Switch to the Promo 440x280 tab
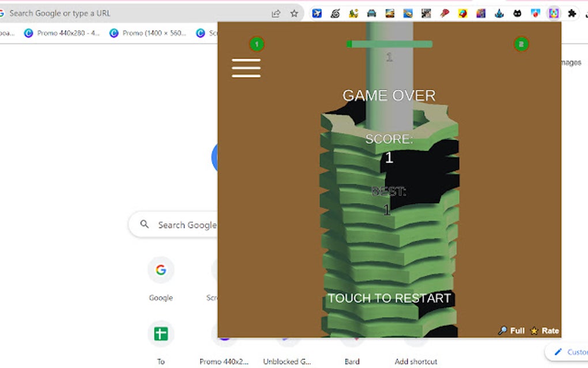The image size is (588, 368). click(x=63, y=33)
